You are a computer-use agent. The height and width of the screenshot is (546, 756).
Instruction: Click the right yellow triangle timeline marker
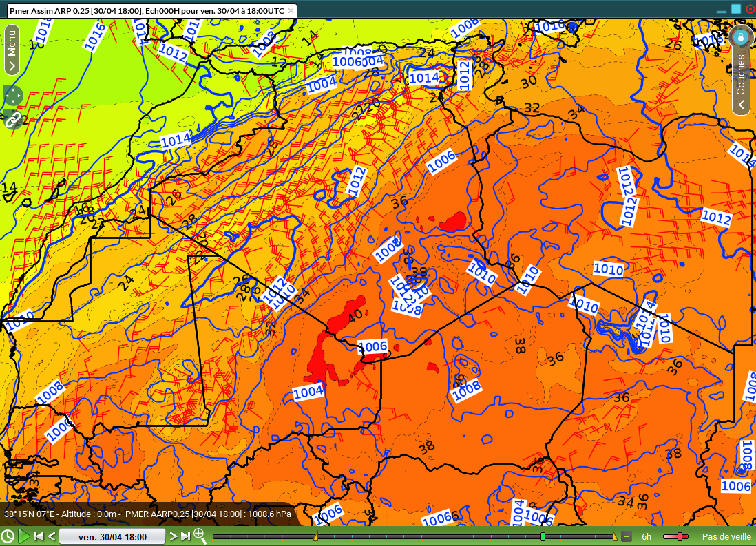(615, 536)
